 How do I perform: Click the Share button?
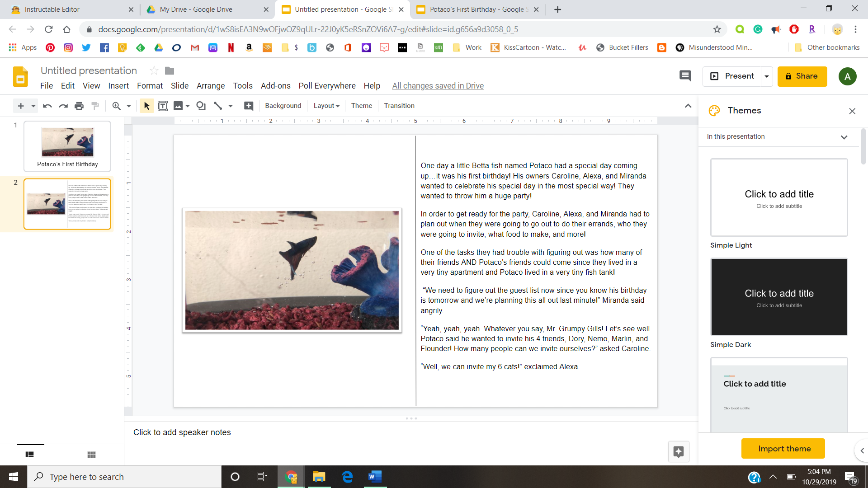802,76
